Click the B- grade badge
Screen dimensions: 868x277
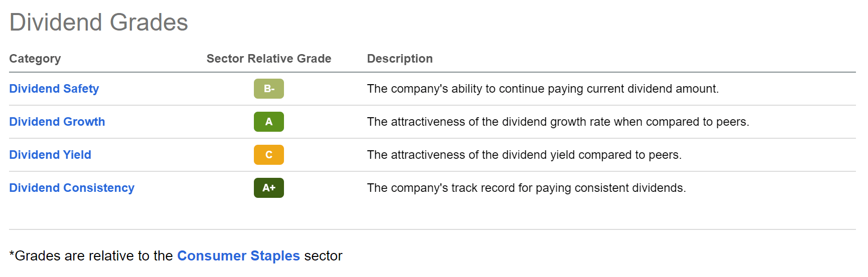[268, 89]
